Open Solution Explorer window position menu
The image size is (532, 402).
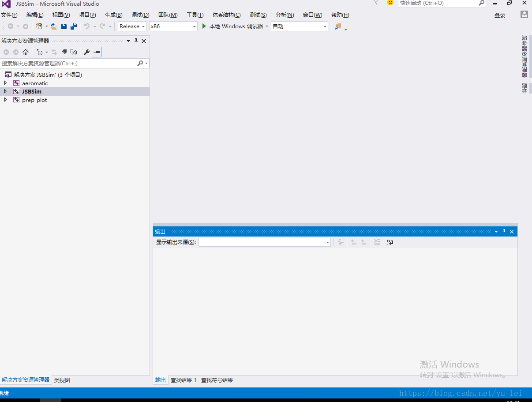[128, 41]
